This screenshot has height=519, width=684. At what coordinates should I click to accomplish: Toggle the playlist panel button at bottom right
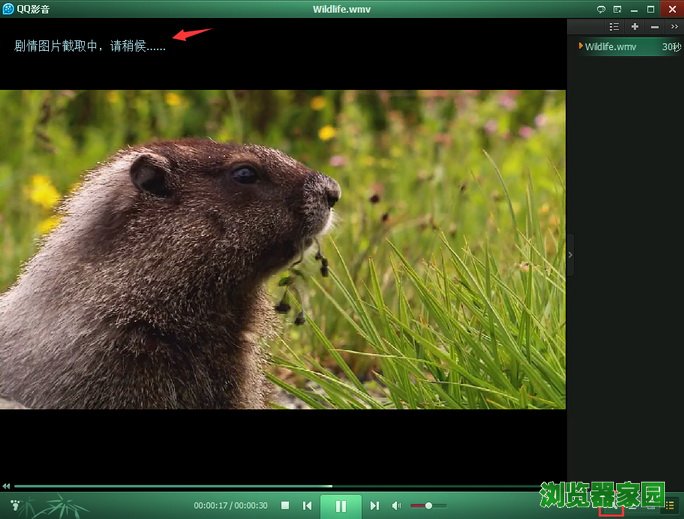pyautogui.click(x=670, y=507)
